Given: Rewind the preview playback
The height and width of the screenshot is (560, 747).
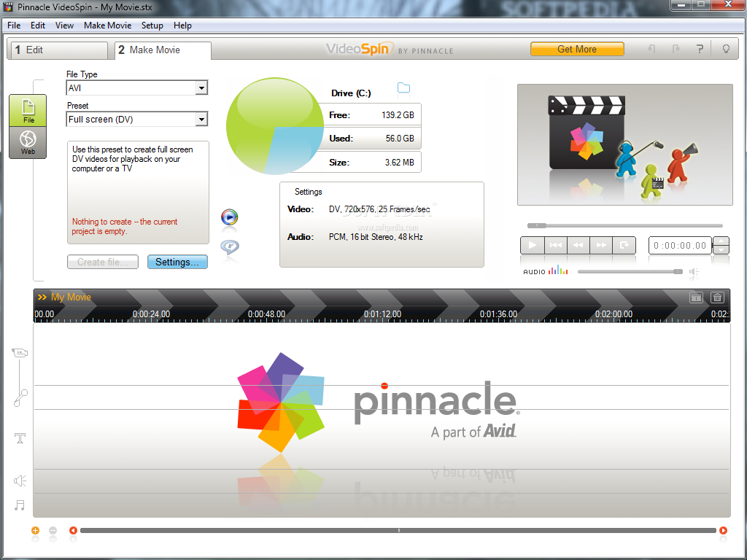Looking at the screenshot, I should 578,245.
